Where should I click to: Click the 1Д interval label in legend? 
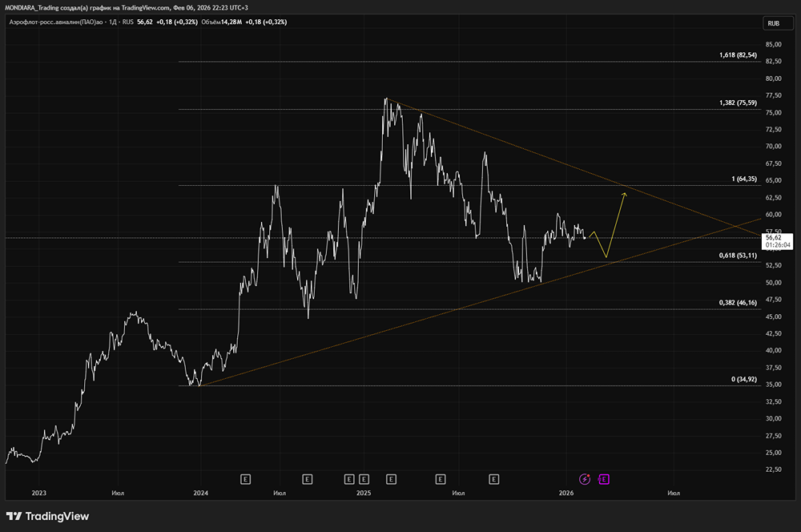(x=114, y=22)
